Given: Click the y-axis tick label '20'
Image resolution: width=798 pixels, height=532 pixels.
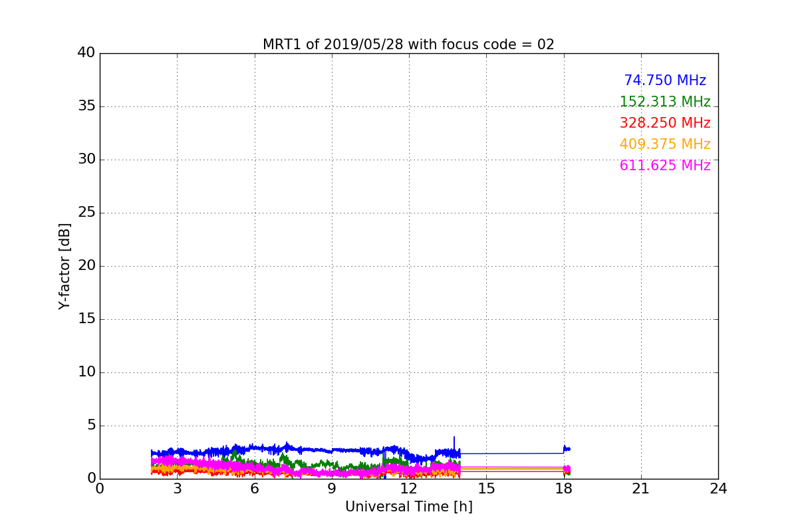Looking at the screenshot, I should click(x=86, y=266).
